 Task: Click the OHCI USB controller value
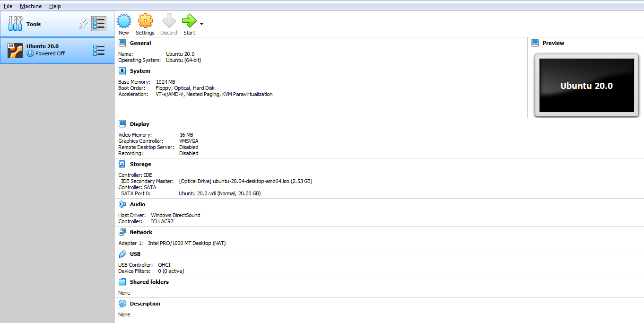[x=164, y=265]
